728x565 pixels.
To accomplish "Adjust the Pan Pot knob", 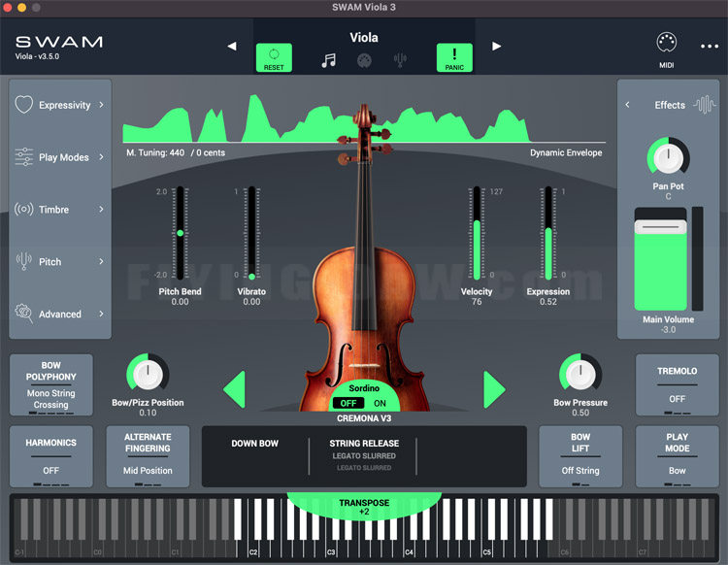I will tap(668, 158).
